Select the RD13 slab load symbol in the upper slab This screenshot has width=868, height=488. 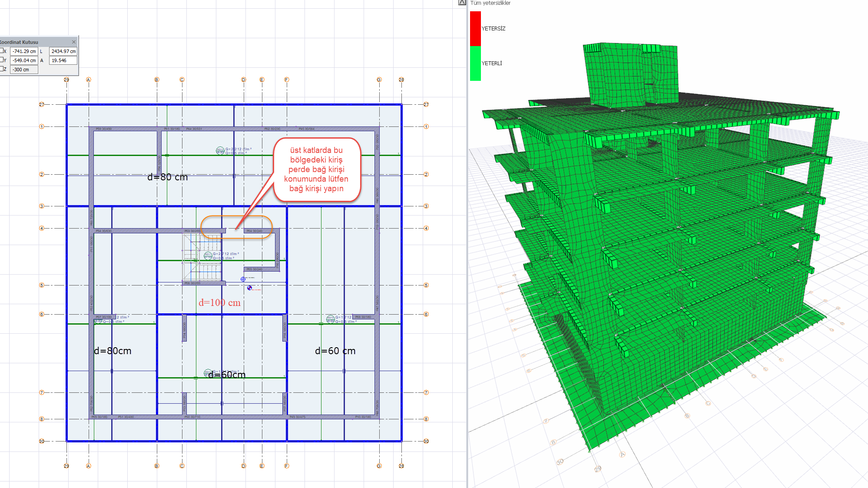220,151
